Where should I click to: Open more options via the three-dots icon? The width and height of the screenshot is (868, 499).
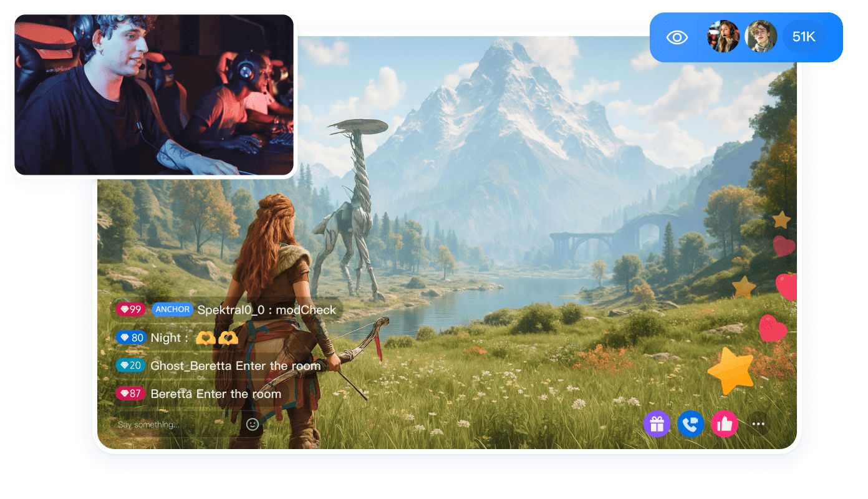click(x=758, y=424)
